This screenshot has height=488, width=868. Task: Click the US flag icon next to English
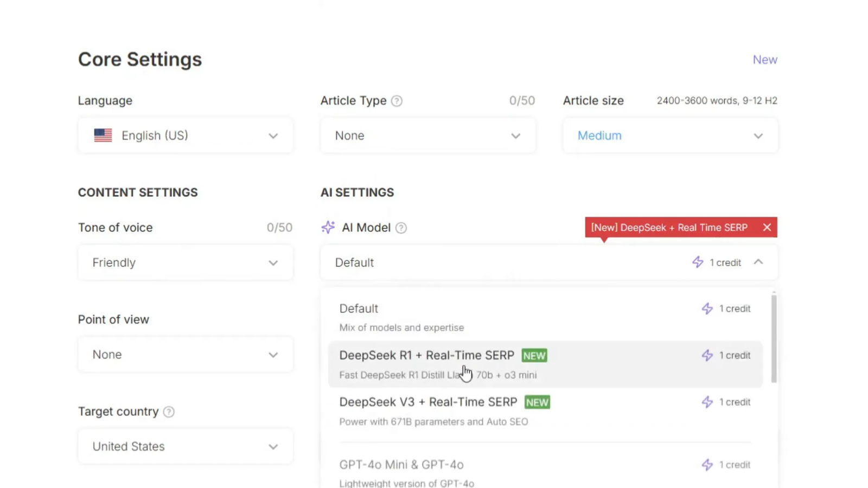click(103, 135)
